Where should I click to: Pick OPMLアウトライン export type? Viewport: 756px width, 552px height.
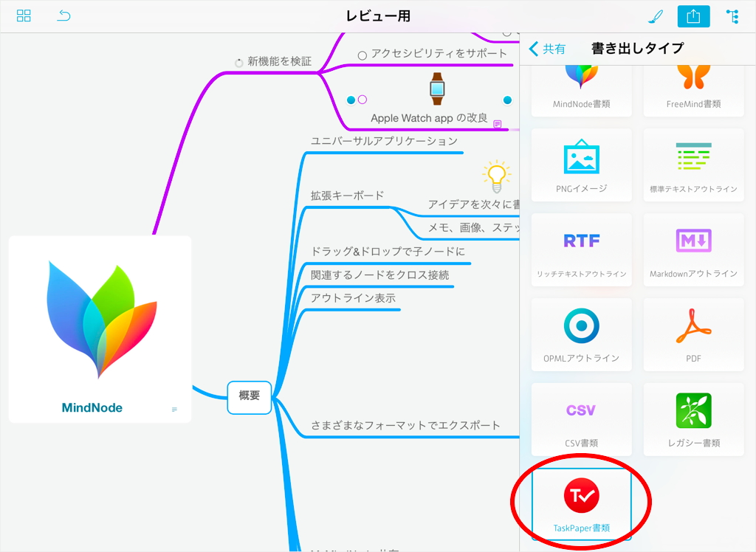582,334
